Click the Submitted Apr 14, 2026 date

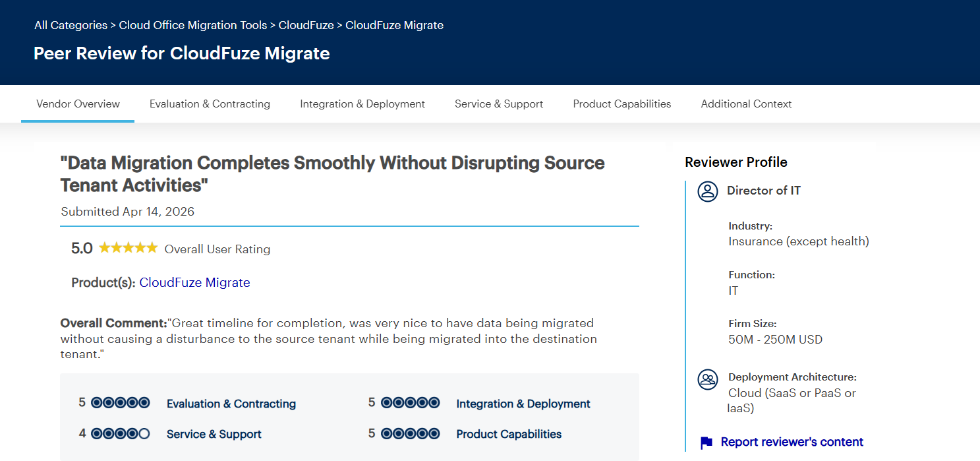128,212
